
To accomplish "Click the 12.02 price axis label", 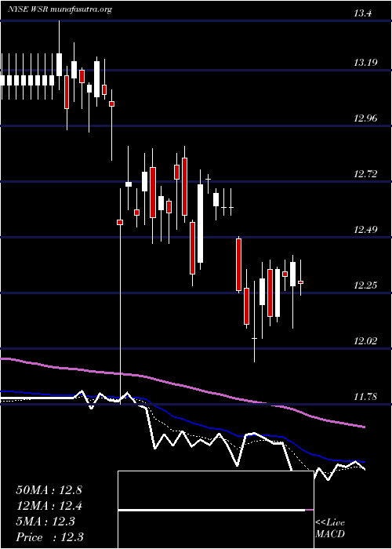I will pos(366,340).
